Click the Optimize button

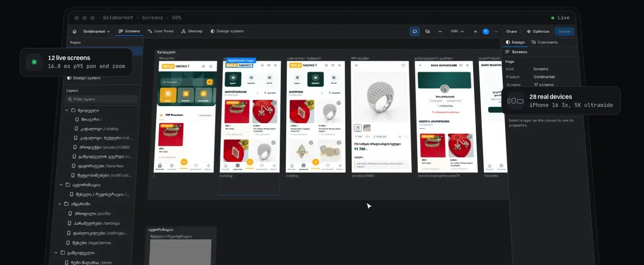(x=538, y=31)
